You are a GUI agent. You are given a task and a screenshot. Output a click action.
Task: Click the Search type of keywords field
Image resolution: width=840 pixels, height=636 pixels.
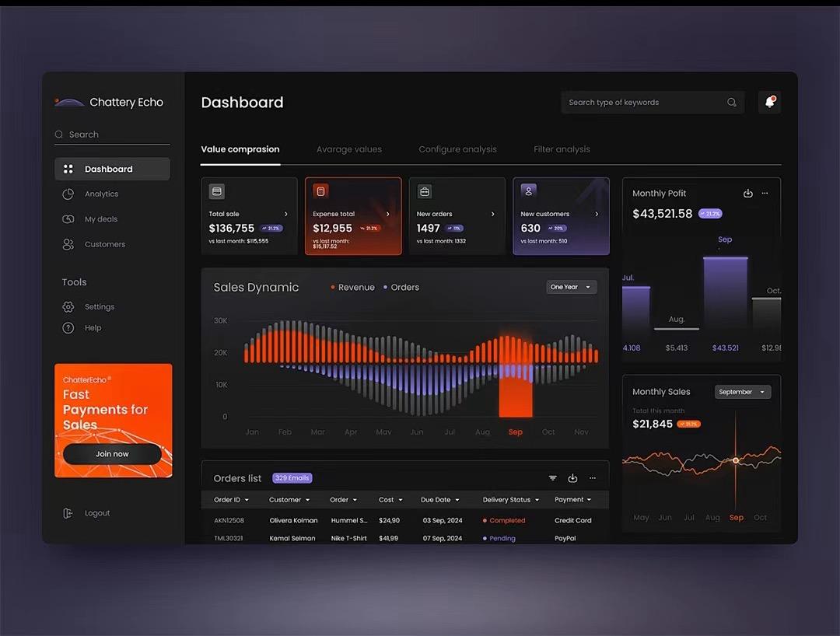tap(653, 103)
